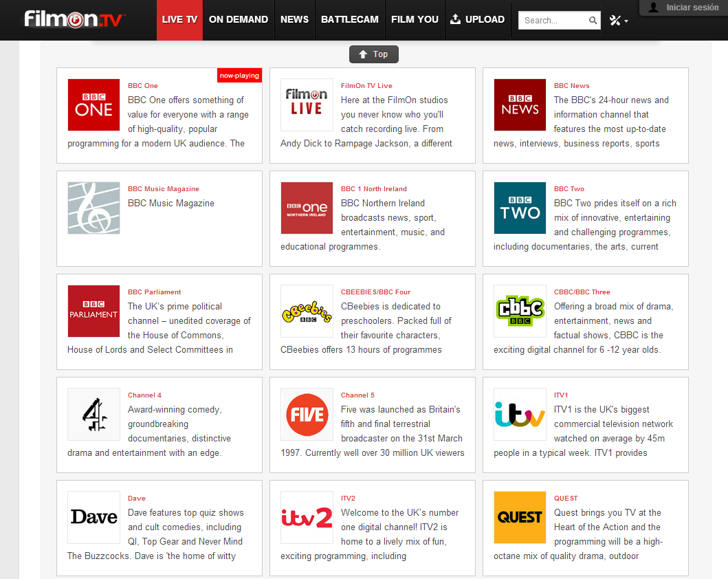Open the BBC One channel logo
The width and height of the screenshot is (728, 579).
coord(93,105)
